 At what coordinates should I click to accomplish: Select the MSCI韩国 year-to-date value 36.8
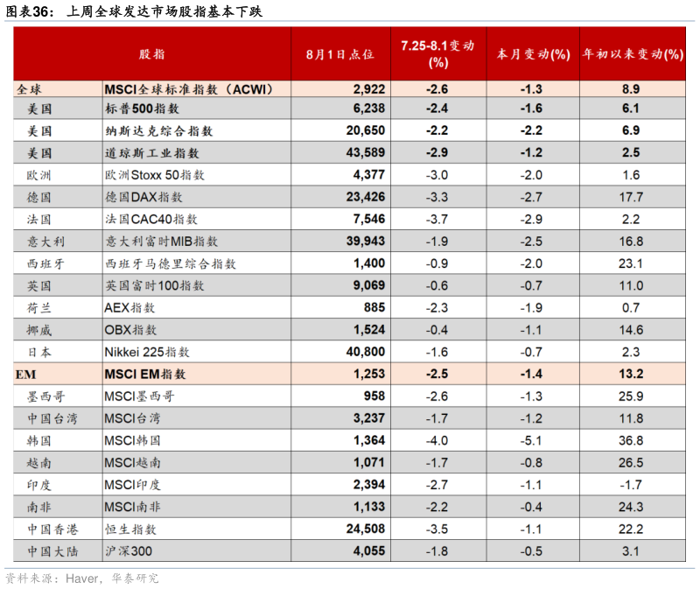631,440
